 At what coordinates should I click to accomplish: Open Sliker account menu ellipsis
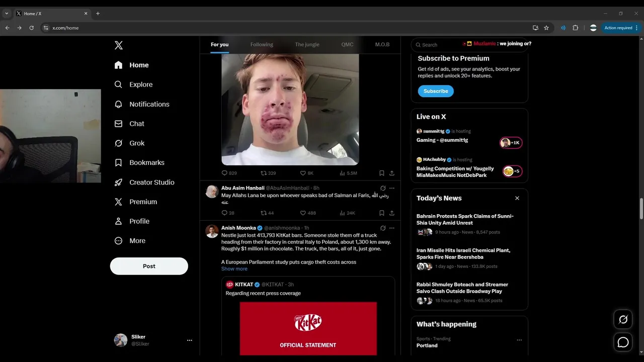point(190,340)
